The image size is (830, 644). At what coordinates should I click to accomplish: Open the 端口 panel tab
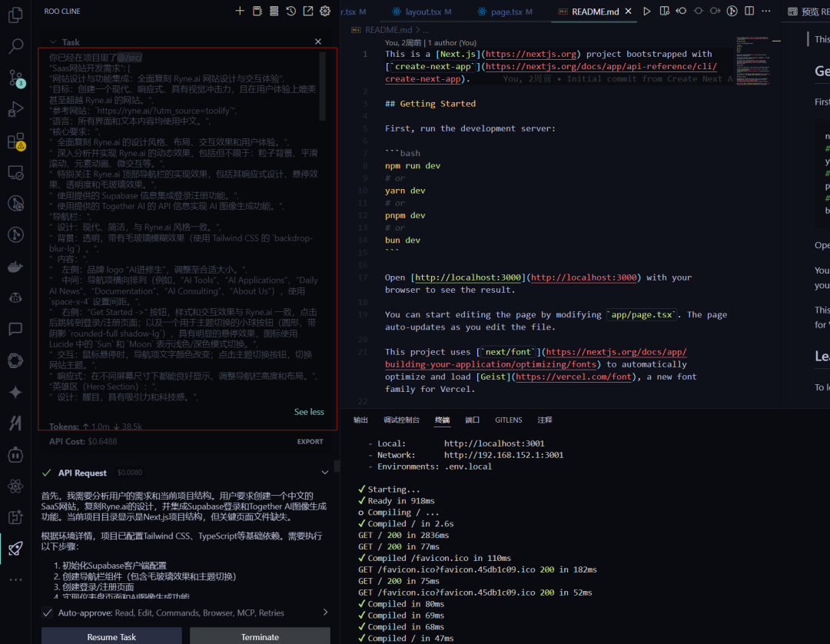pos(472,420)
